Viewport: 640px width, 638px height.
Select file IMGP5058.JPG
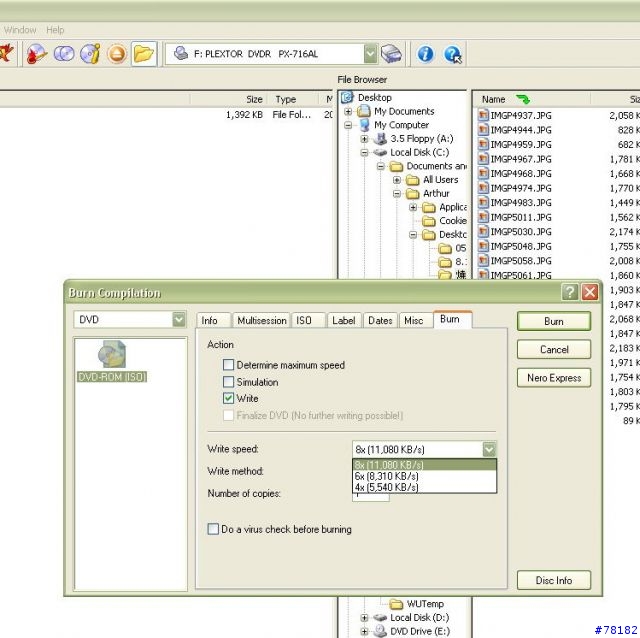click(x=520, y=261)
